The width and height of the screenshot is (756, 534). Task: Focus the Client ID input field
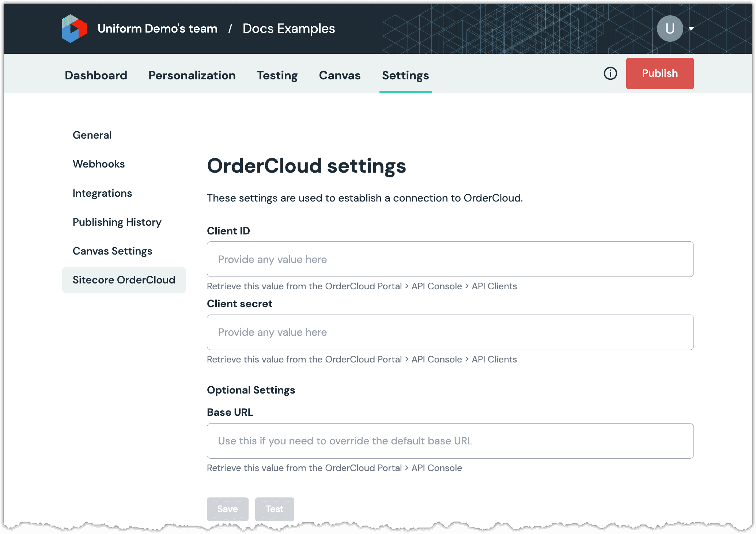450,259
